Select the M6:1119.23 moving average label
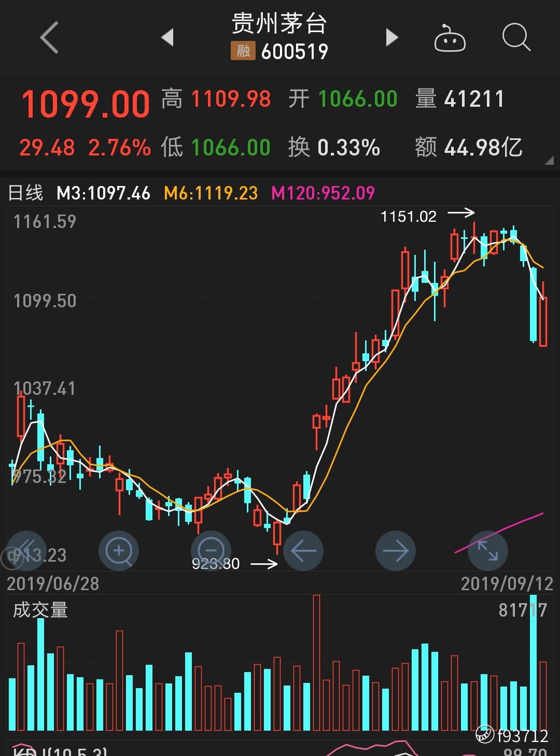Image resolution: width=560 pixels, height=756 pixels. coord(211,193)
